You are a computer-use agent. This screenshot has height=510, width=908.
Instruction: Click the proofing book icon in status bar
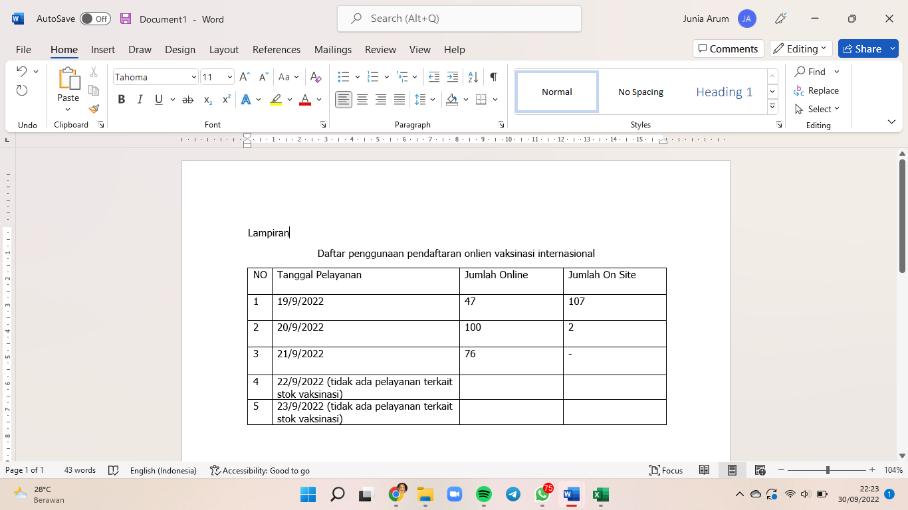[x=114, y=470]
